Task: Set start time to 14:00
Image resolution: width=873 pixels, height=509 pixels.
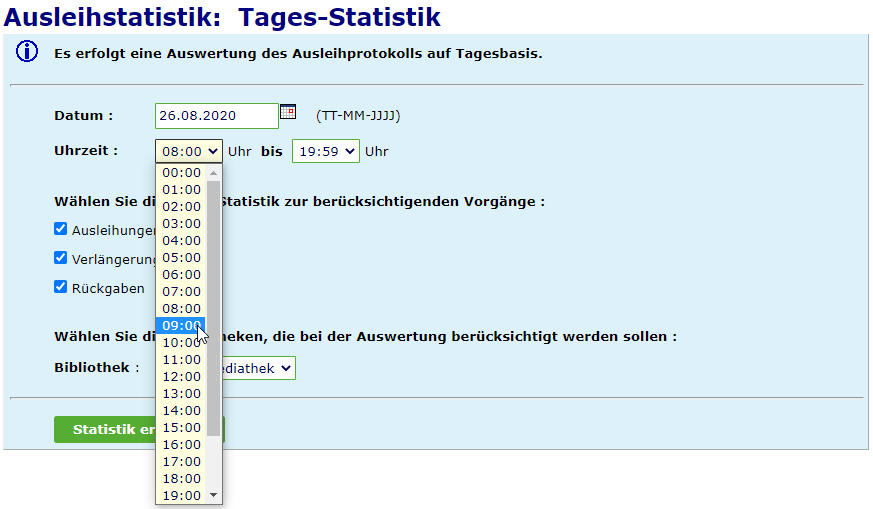Action: coord(181,410)
